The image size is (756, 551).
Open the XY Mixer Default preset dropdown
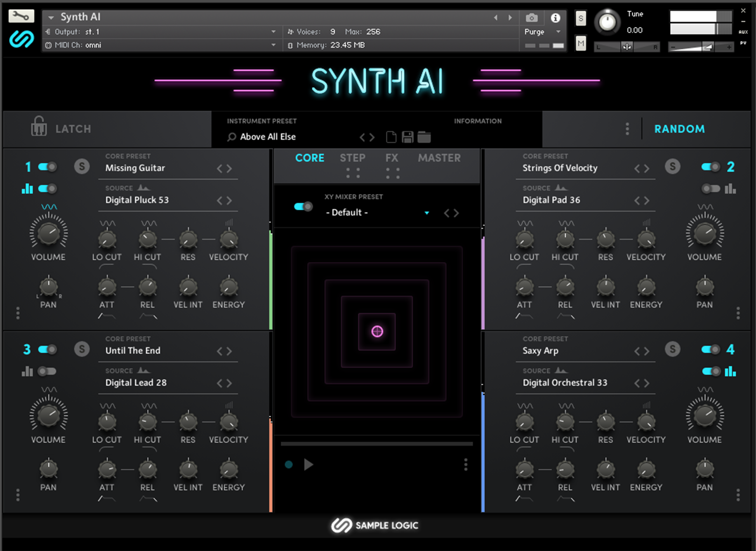[x=427, y=213]
